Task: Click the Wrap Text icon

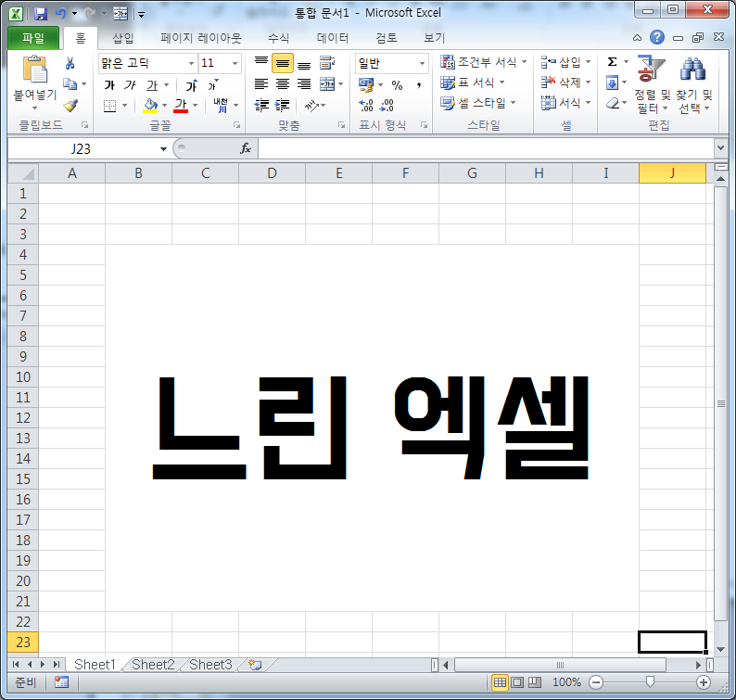Action: [x=327, y=63]
